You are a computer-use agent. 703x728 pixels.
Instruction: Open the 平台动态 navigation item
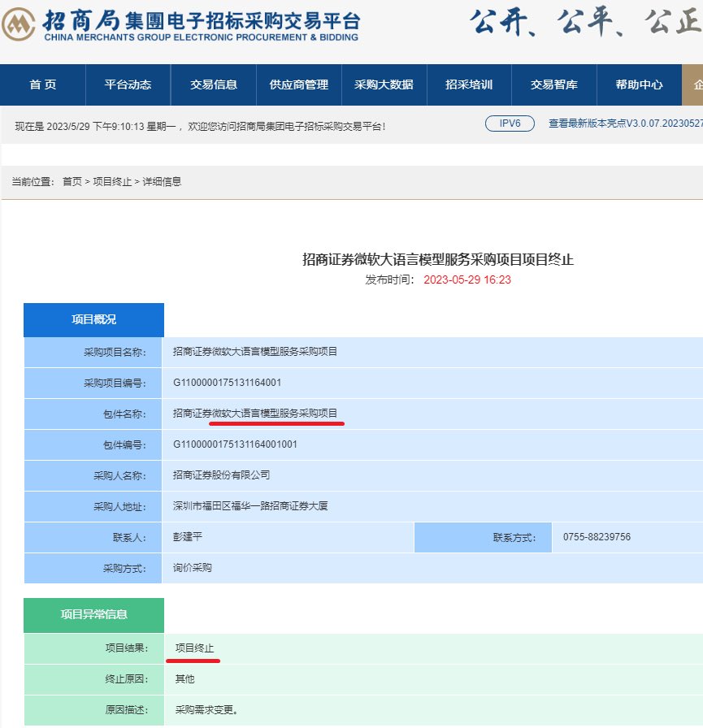(128, 84)
